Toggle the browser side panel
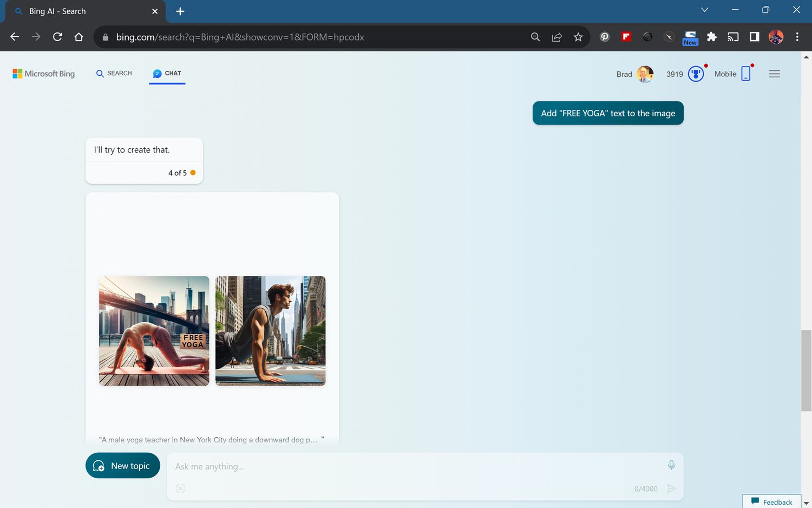This screenshot has width=812, height=508. [x=754, y=37]
